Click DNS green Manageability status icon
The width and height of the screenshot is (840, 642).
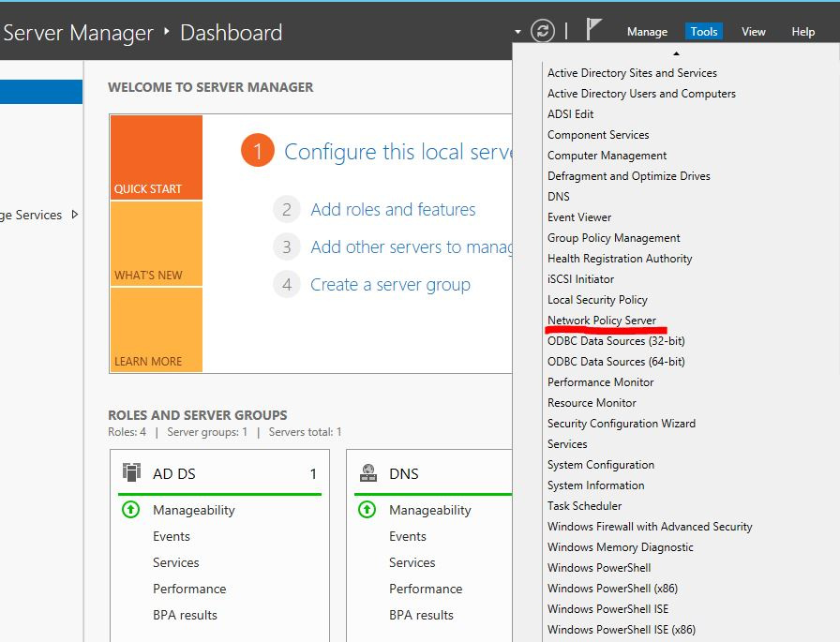pyautogui.click(x=367, y=509)
